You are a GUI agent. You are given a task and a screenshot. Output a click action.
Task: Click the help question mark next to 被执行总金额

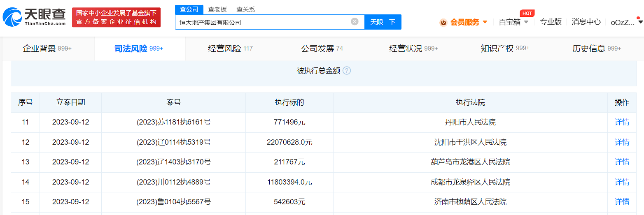pos(347,71)
